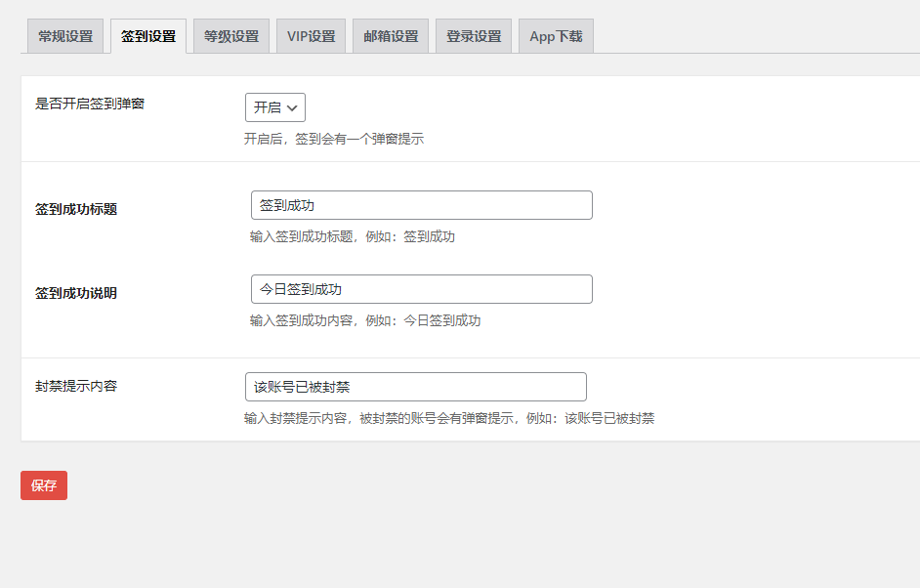Click the dropdown chevron next to 开启
Screen dimensions: 920x588
point(293,107)
